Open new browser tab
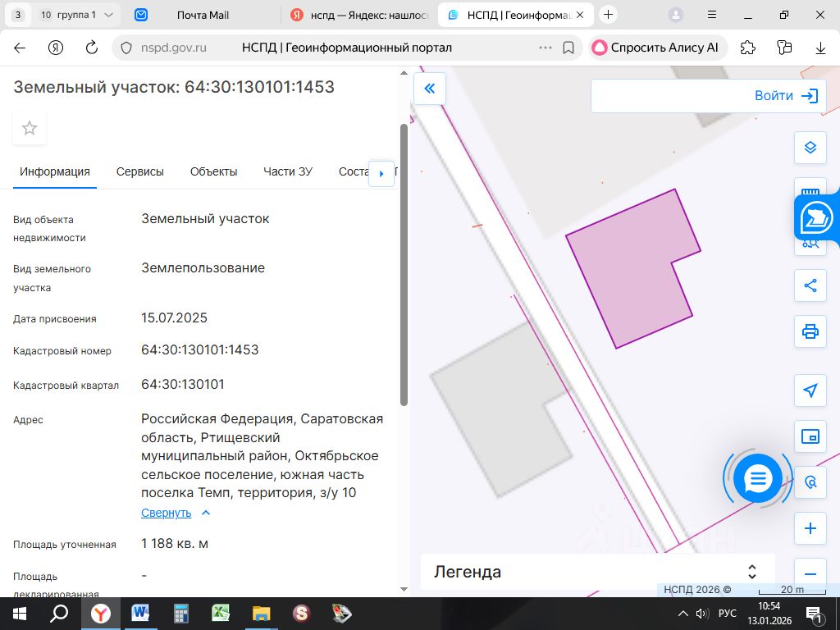 608,15
